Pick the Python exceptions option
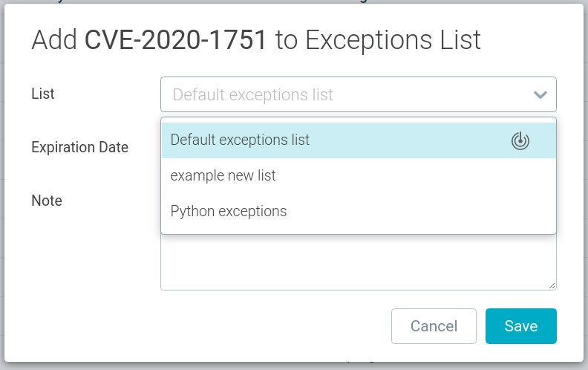The image size is (588, 370). click(x=359, y=211)
